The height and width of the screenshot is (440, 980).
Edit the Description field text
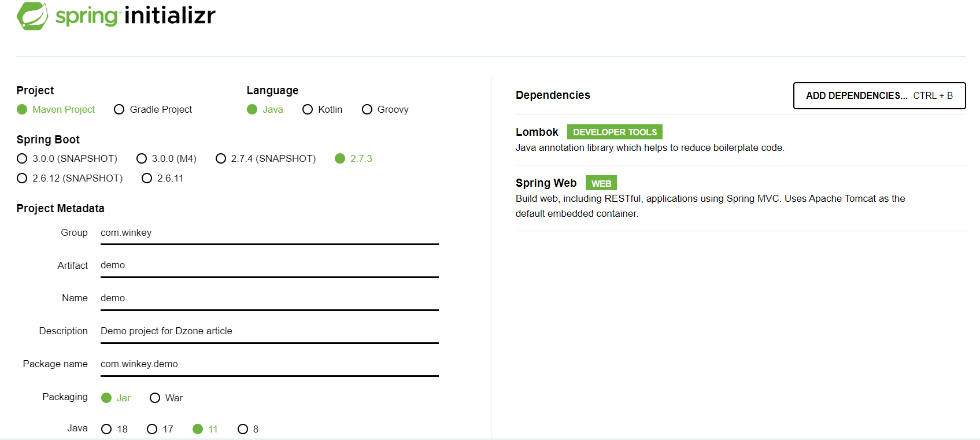[269, 331]
